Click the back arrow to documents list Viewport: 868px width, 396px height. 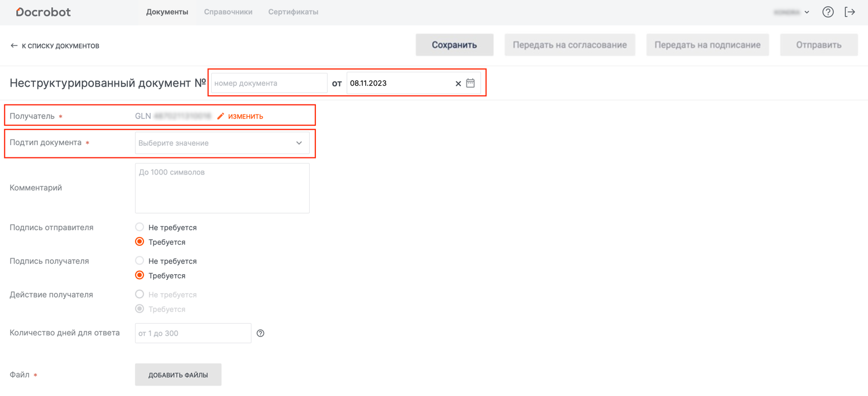pos(14,46)
